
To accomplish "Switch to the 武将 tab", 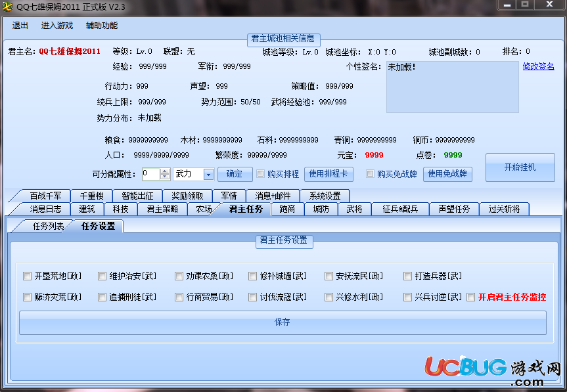I will [354, 209].
